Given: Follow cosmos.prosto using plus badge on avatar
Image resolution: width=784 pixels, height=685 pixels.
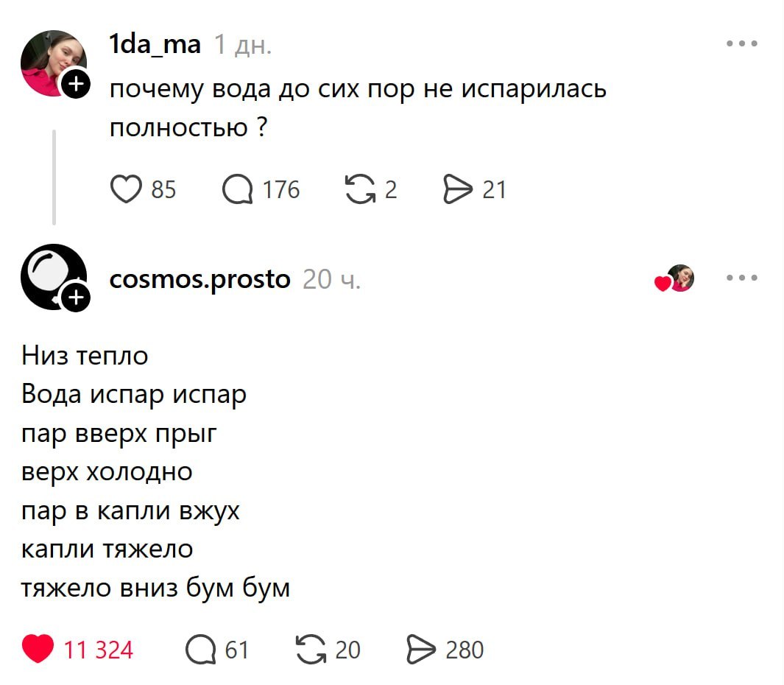Looking at the screenshot, I should [76, 297].
